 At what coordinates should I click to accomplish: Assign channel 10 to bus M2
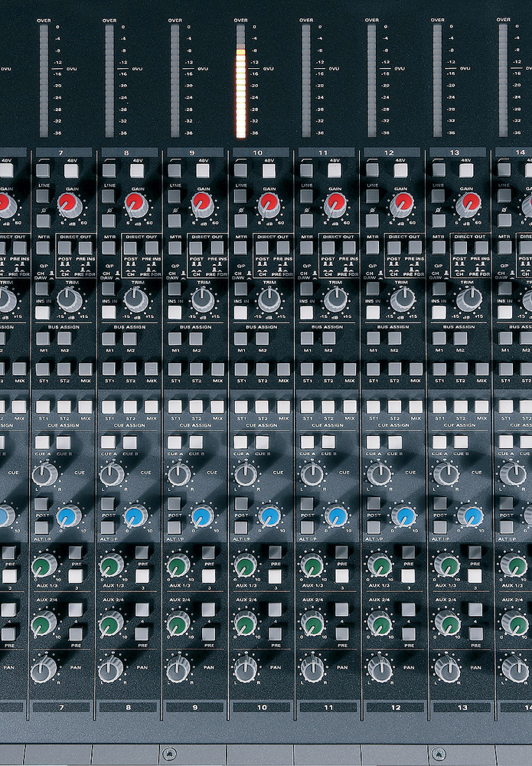[x=262, y=338]
